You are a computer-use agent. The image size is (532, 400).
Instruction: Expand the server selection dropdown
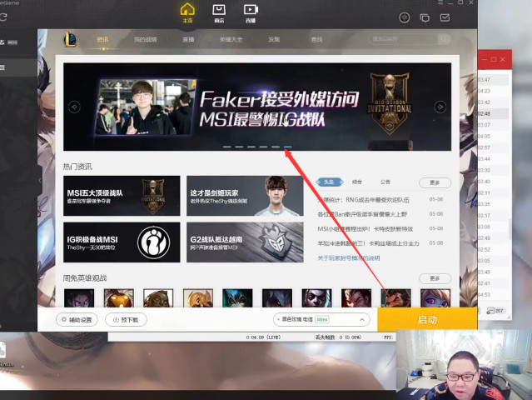321,319
